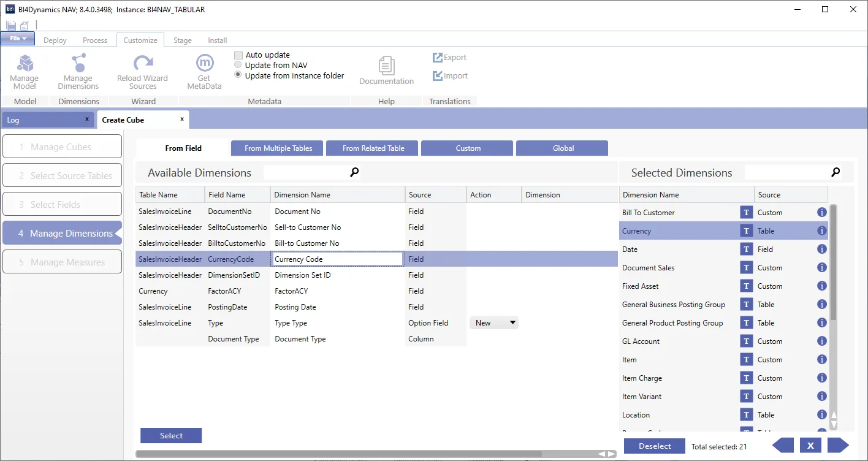868x461 pixels.
Task: Click the Deselect button
Action: pos(655,446)
